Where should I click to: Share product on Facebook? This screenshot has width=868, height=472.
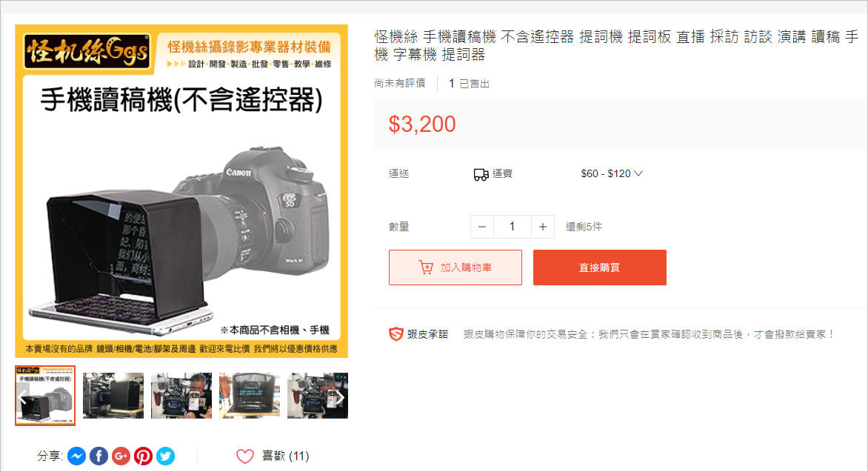[x=99, y=456]
